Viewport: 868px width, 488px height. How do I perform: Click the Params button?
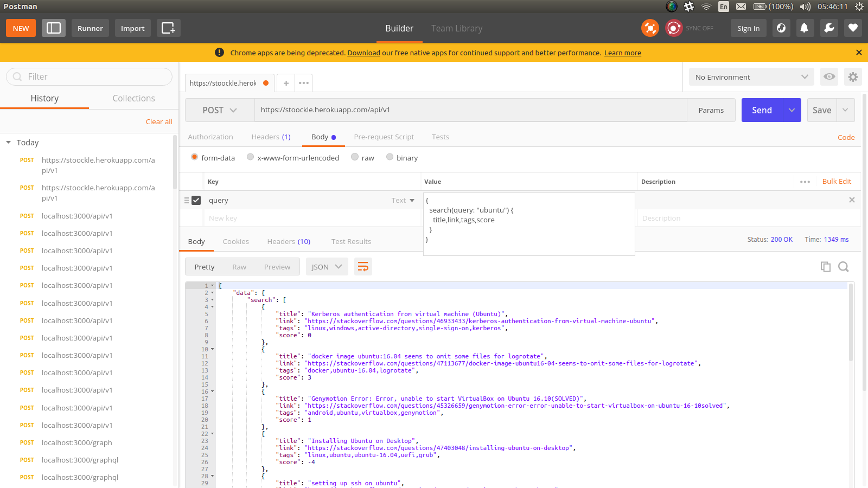coord(711,110)
